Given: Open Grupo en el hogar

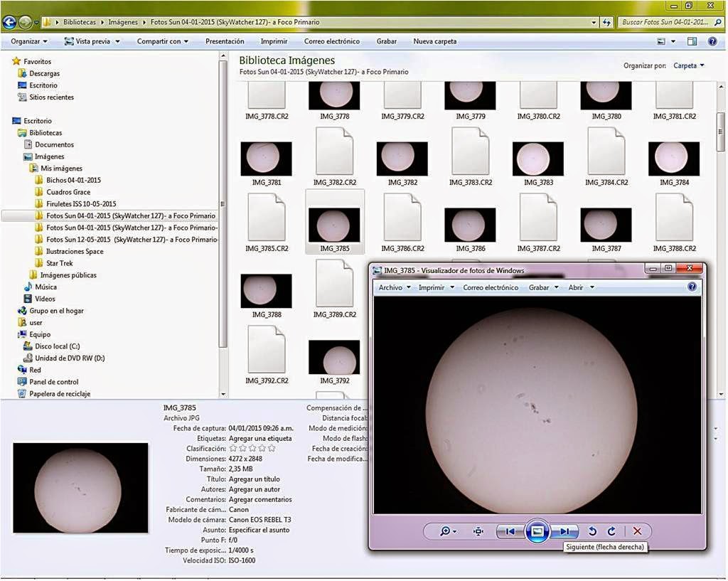Looking at the screenshot, I should pyautogui.click(x=56, y=311).
